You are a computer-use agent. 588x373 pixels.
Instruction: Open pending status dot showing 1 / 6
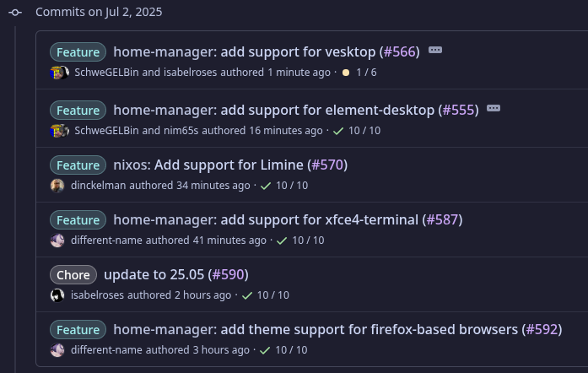tap(346, 73)
